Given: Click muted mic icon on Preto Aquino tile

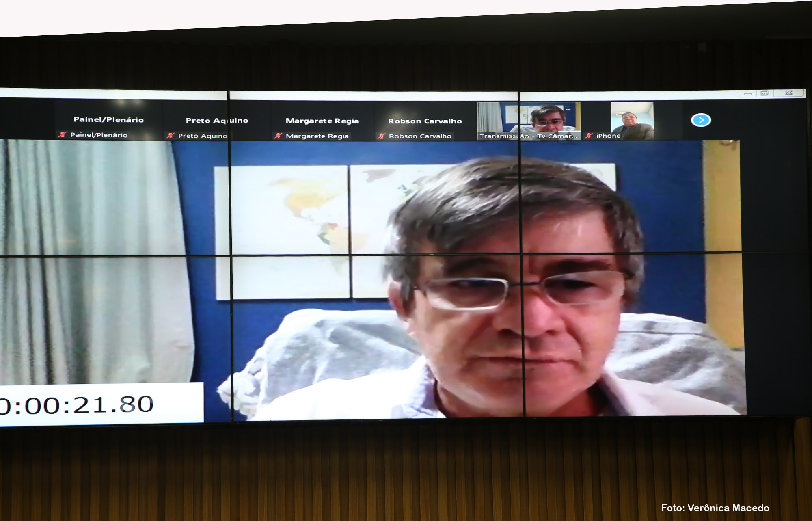Looking at the screenshot, I should (x=170, y=136).
